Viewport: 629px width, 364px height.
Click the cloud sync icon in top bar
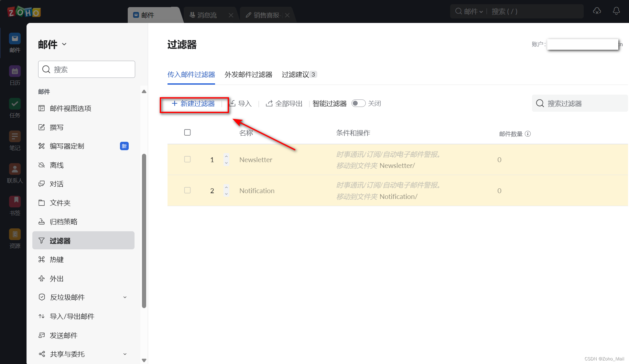597,11
